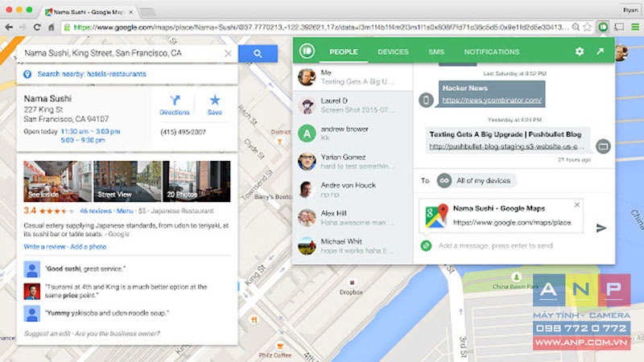Remove the Nama Sushi link attachment
Image resolution: width=644 pixels, height=362 pixels.
(577, 205)
